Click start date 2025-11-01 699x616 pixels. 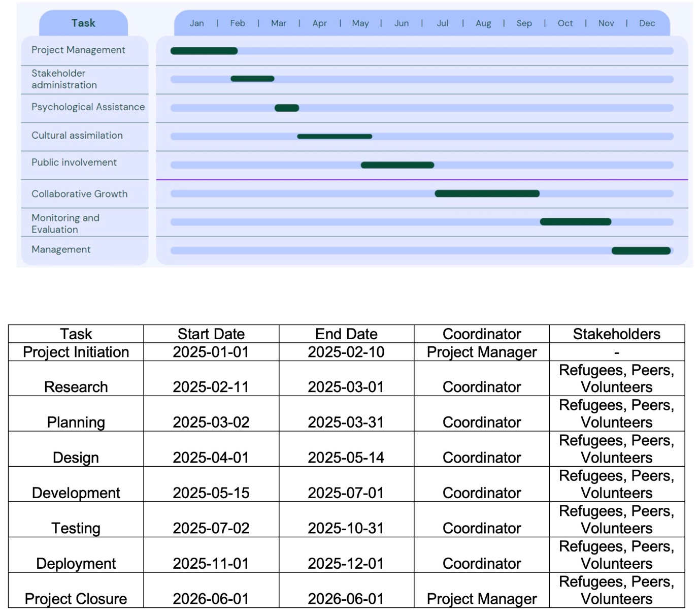point(211,564)
